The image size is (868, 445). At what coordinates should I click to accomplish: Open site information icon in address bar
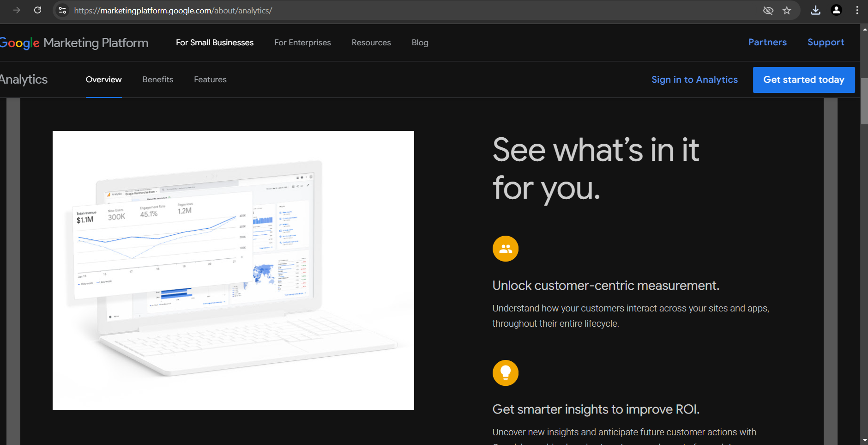coord(62,10)
